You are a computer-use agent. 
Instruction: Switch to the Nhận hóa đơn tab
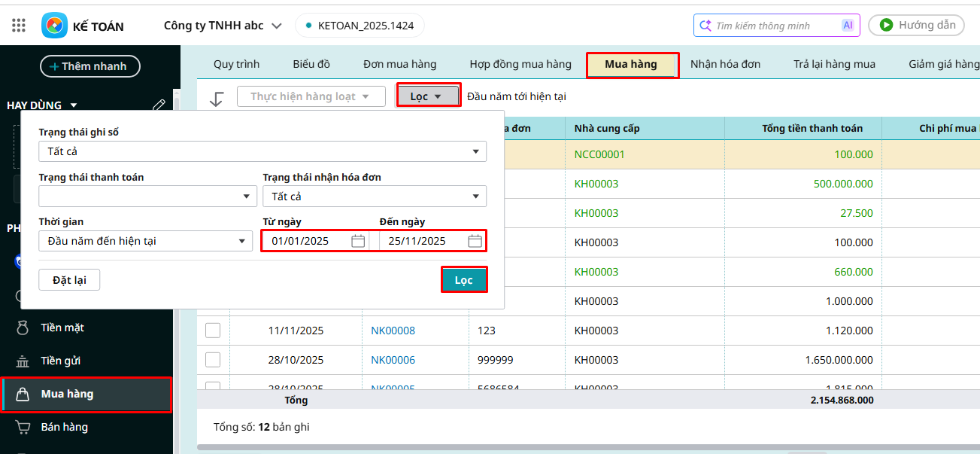tap(725, 64)
